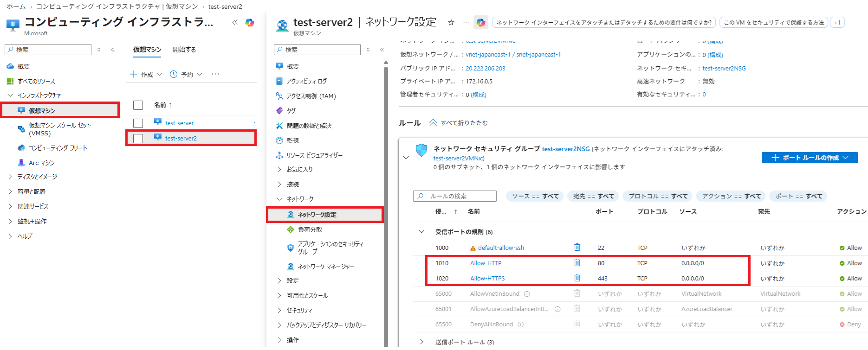Open タグ menu item

pos(291,111)
